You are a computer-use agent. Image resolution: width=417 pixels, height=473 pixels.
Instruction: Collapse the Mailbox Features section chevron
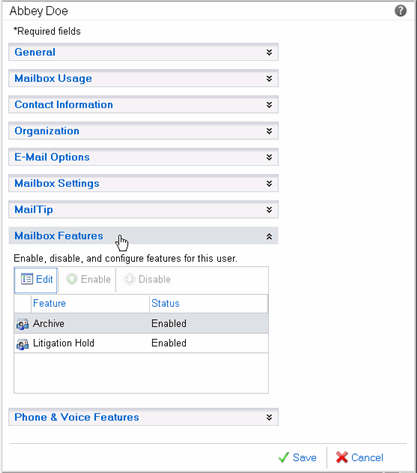(x=269, y=236)
